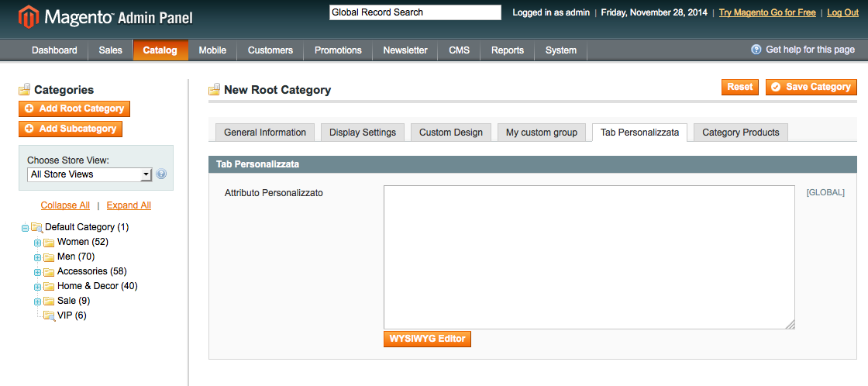
Task: Click the store view help tooltip icon
Action: 161,174
